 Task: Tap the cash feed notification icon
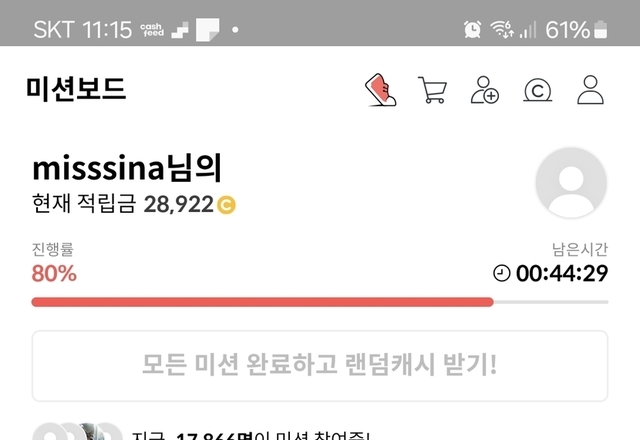(x=152, y=30)
